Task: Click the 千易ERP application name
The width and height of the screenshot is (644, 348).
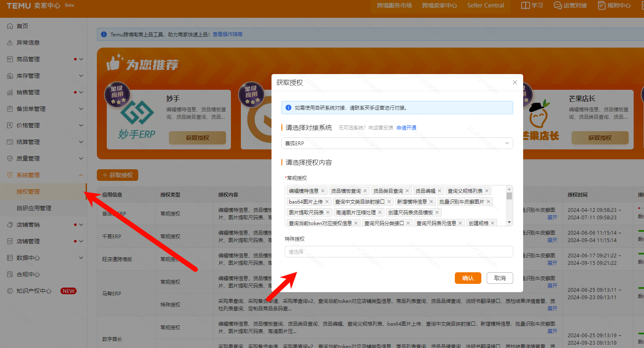Action: [x=112, y=236]
